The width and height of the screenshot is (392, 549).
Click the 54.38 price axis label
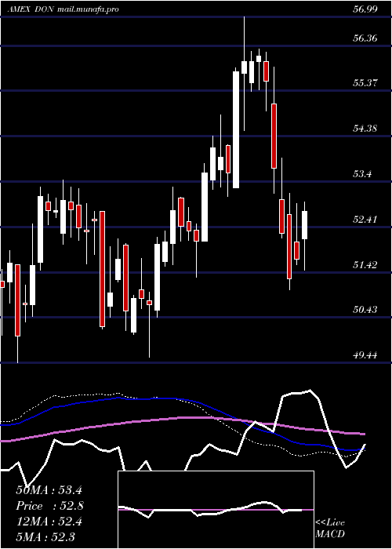pos(365,128)
